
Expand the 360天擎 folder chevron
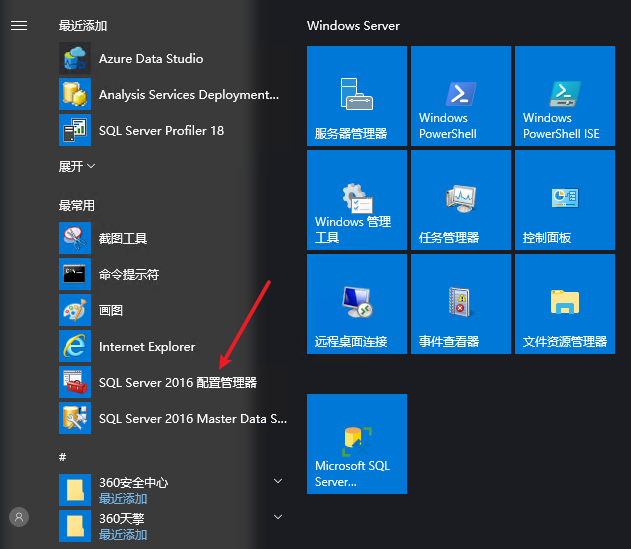pyautogui.click(x=278, y=517)
